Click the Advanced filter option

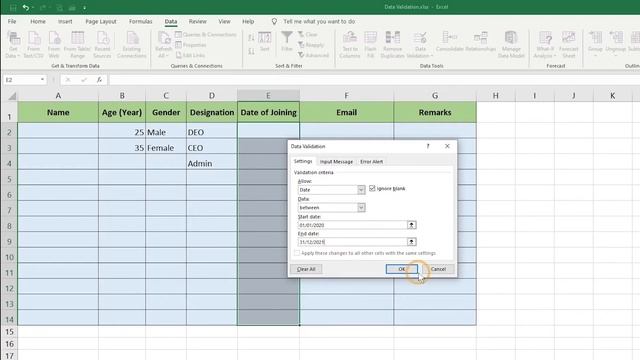point(313,55)
